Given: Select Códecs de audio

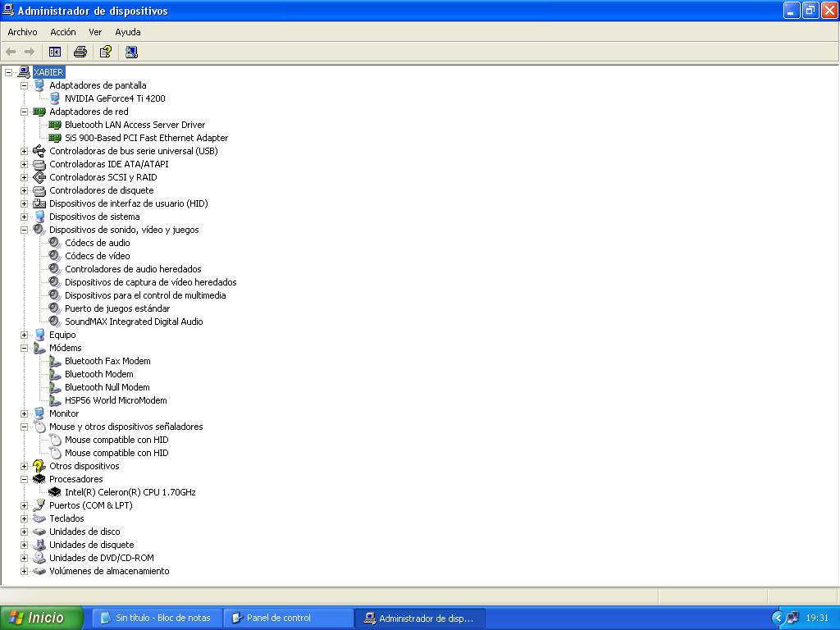Looking at the screenshot, I should point(98,243).
